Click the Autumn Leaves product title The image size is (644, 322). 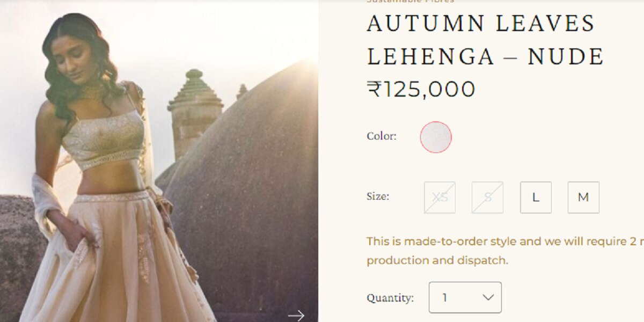(x=486, y=40)
